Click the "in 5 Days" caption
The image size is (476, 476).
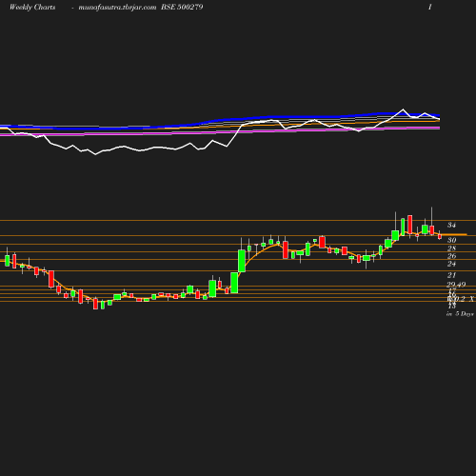pyautogui.click(x=460, y=314)
